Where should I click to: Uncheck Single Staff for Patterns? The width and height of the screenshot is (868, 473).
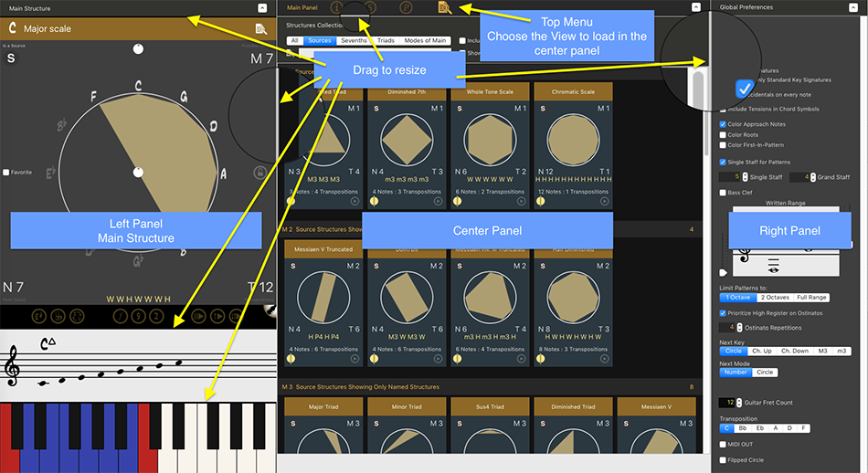[x=723, y=163]
